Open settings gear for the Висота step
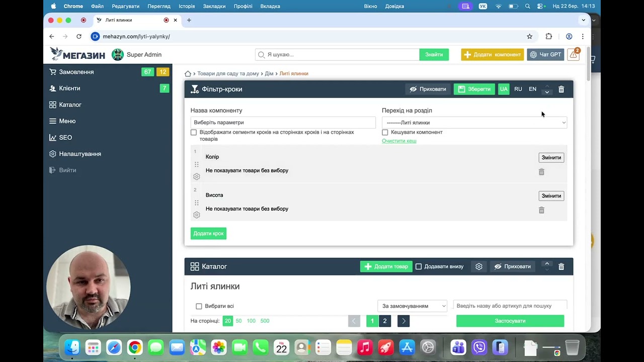Screen dimensions: 644x362 [x=197, y=215]
